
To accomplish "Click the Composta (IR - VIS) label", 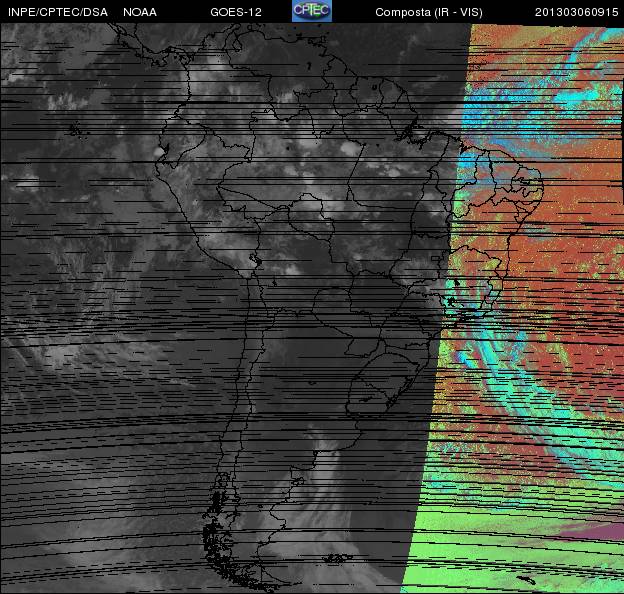I will pyautogui.click(x=429, y=12).
